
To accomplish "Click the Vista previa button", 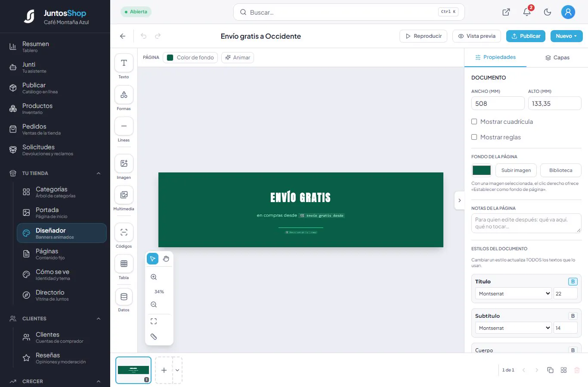I will [477, 36].
